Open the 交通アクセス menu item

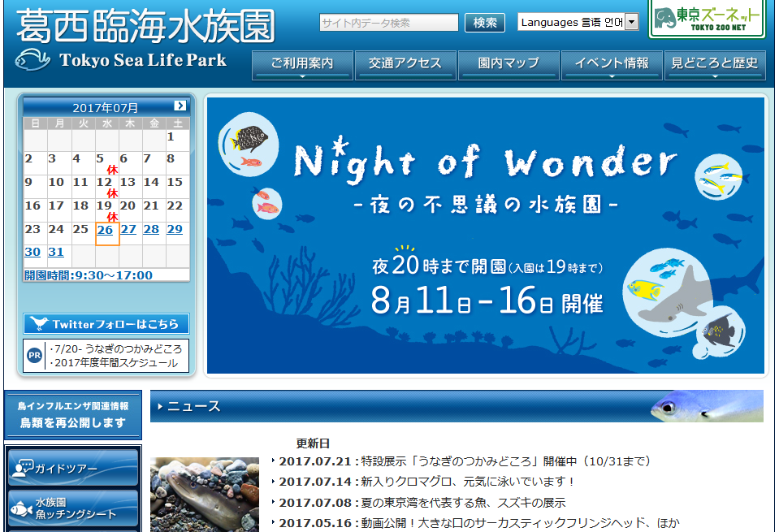(405, 65)
